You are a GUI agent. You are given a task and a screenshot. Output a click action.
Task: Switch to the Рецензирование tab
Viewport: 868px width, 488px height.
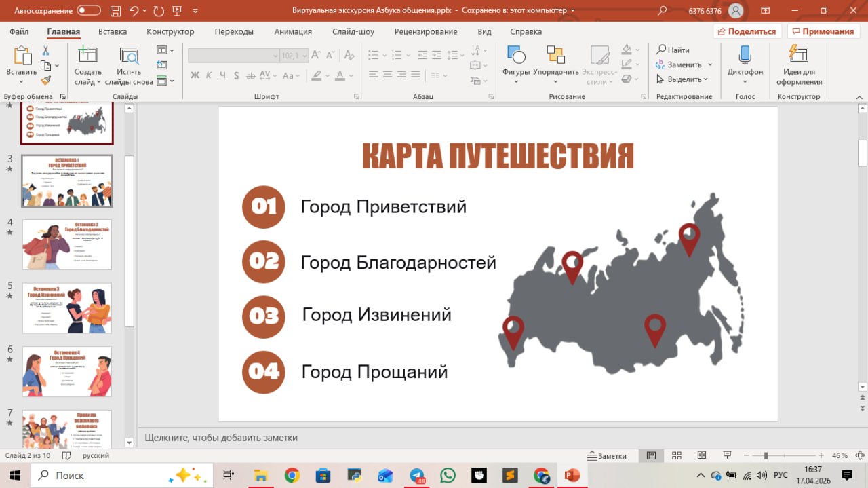tap(426, 31)
